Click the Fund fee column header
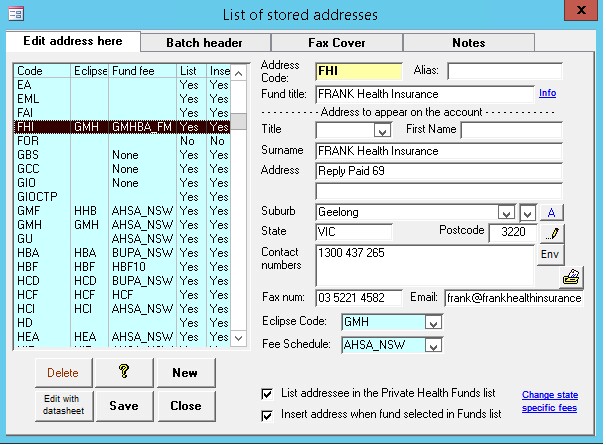The height and width of the screenshot is (445, 606). [143, 71]
